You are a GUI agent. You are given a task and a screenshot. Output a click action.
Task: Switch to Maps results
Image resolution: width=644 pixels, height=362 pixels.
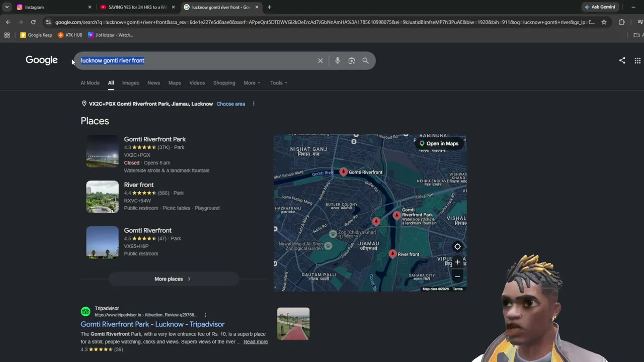coord(175,83)
